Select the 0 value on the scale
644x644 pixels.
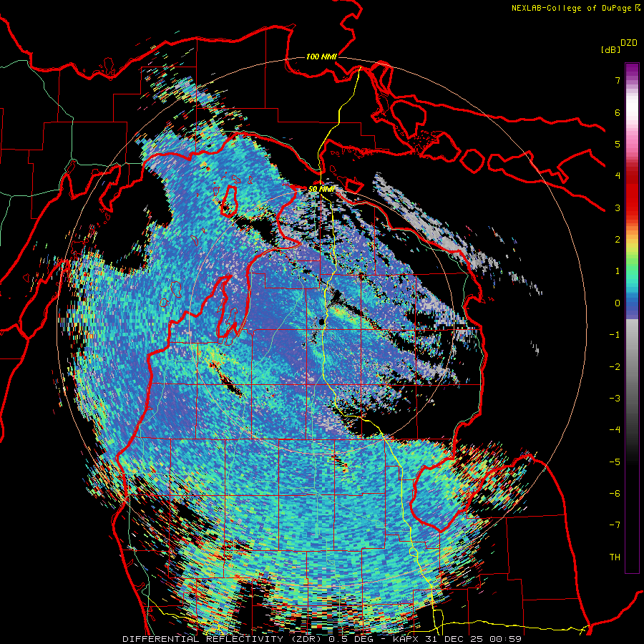click(x=618, y=303)
